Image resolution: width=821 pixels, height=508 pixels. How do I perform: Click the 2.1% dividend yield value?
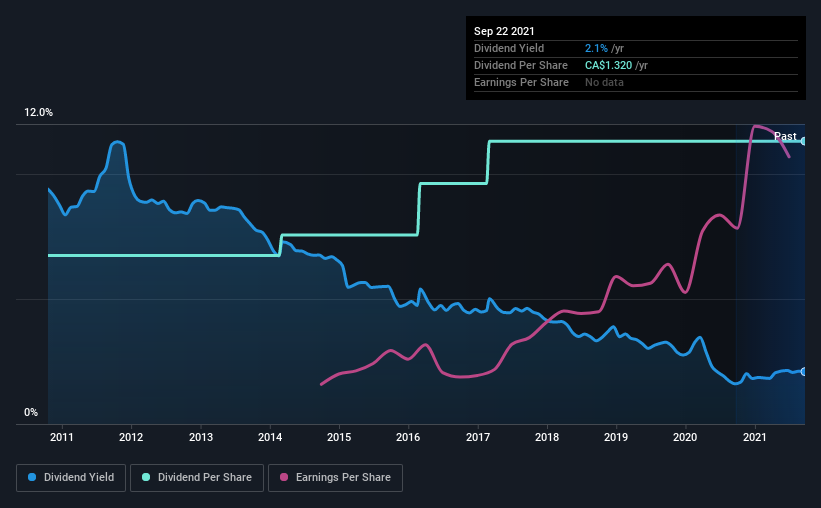(x=596, y=48)
